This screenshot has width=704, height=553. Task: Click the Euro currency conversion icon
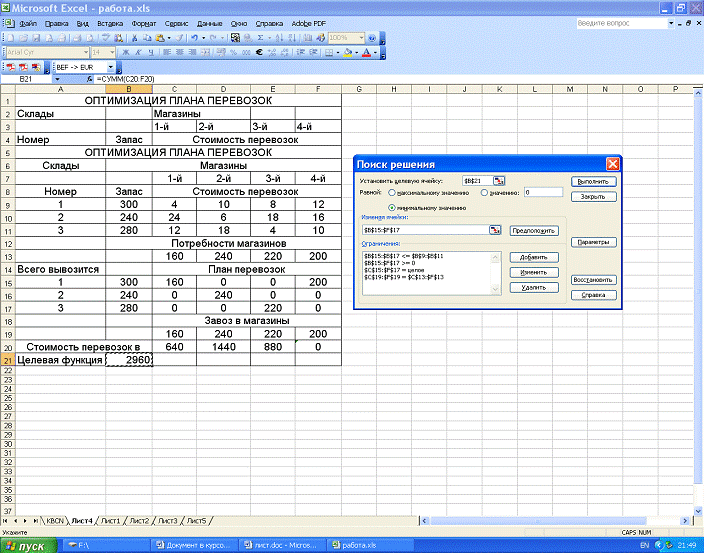coord(259,52)
